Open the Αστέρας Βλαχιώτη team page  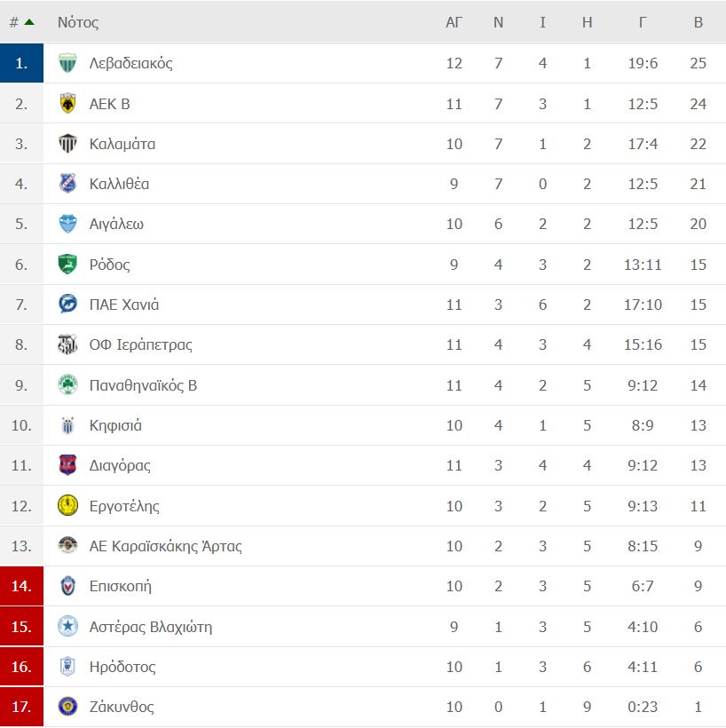click(x=151, y=627)
